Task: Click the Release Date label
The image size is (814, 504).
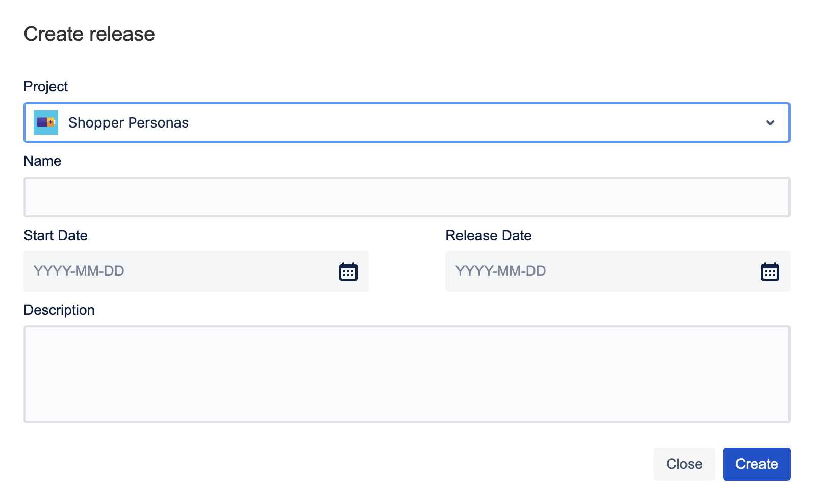Action: pyautogui.click(x=488, y=236)
